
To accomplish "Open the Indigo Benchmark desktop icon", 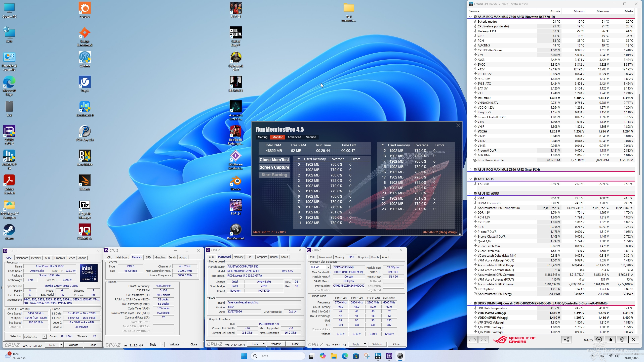I will coord(85,37).
